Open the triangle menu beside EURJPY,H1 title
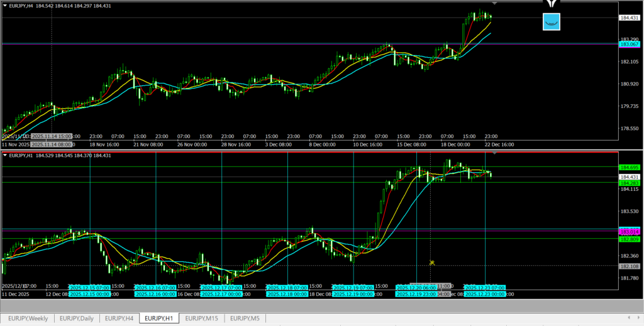 pos(6,155)
